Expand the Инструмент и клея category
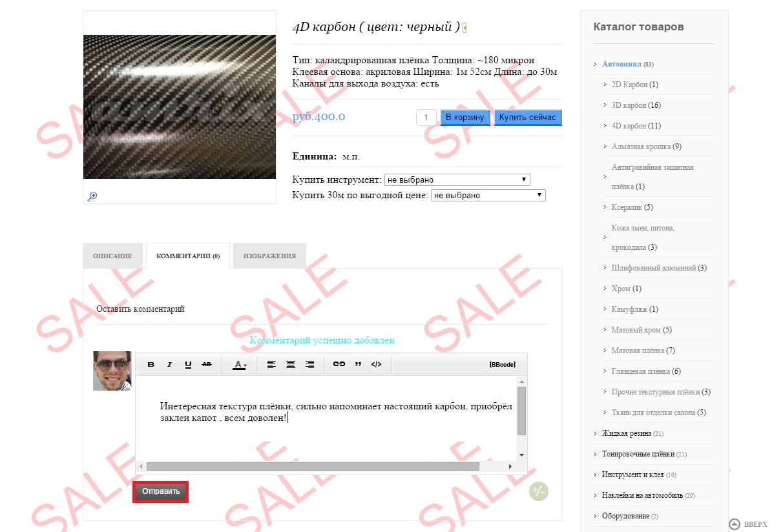 (x=596, y=475)
